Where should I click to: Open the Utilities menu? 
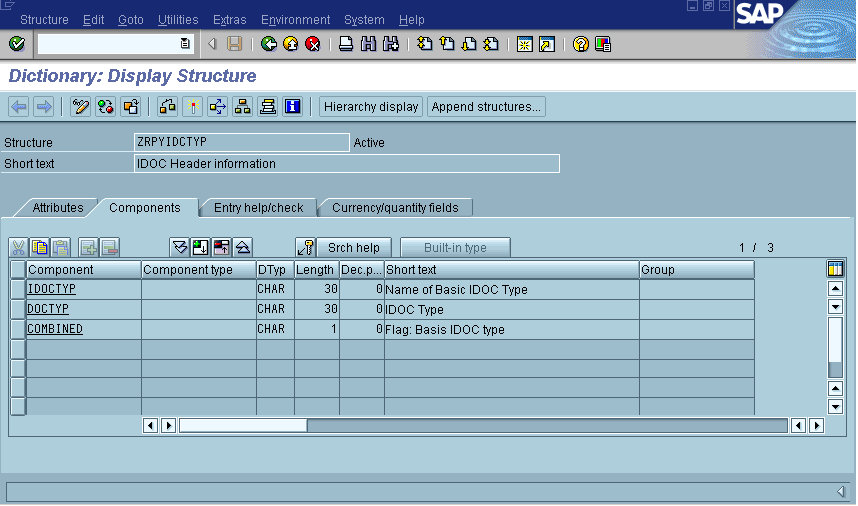point(178,20)
